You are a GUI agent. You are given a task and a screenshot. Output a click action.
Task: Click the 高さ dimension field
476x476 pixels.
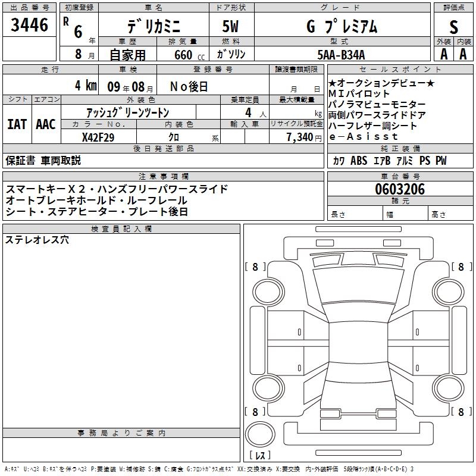pyautogui.click(x=451, y=213)
